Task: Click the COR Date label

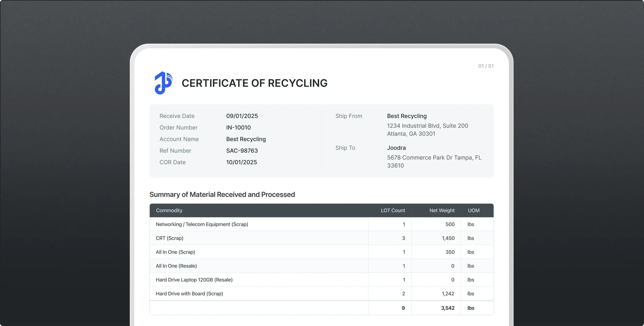Action: pos(172,162)
